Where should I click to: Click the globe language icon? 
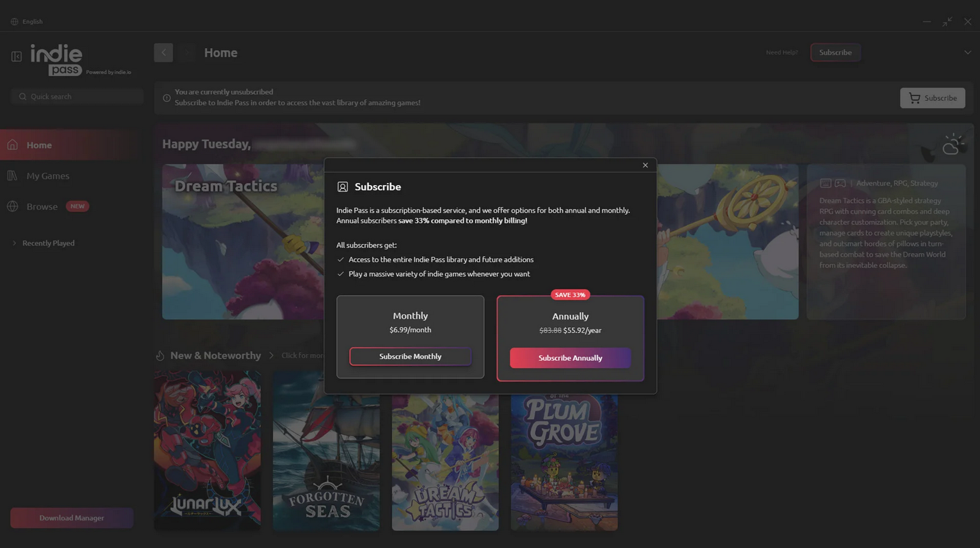pos(15,21)
